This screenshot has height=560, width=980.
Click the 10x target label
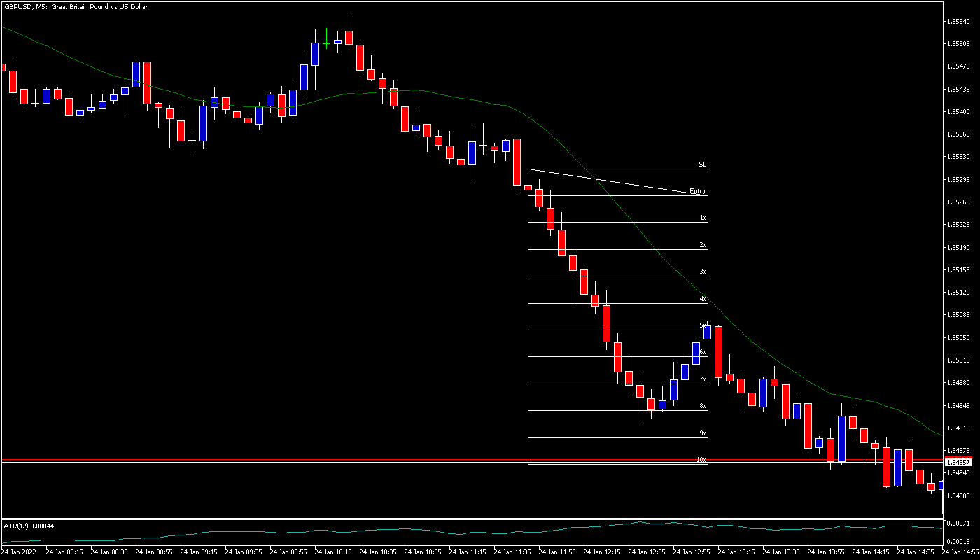pyautogui.click(x=701, y=460)
